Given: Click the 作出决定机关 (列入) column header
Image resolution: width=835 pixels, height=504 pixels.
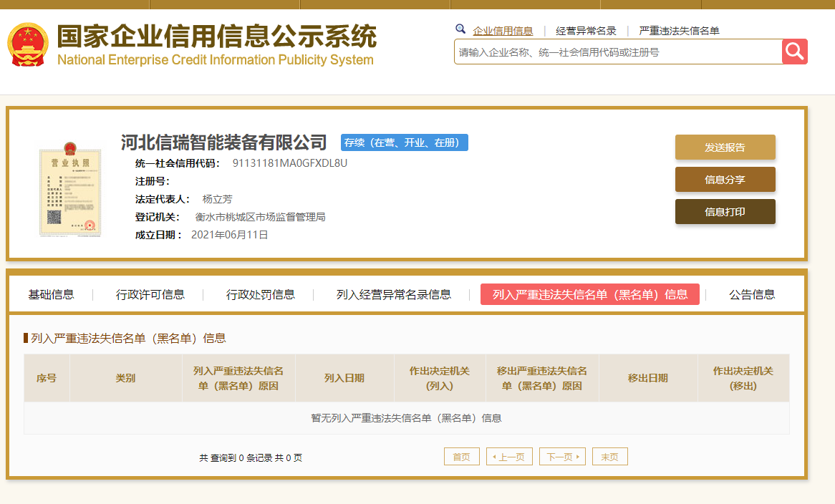Looking at the screenshot, I should (x=440, y=378).
